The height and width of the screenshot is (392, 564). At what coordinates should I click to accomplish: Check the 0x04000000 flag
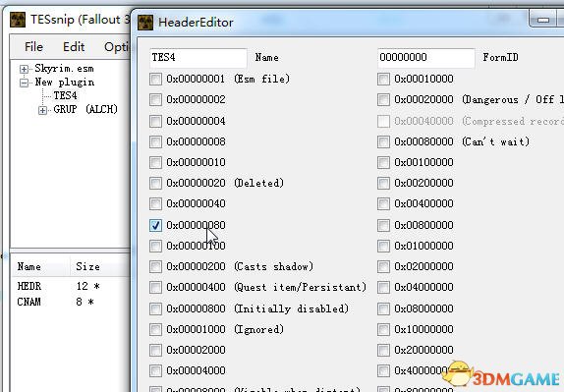(384, 287)
